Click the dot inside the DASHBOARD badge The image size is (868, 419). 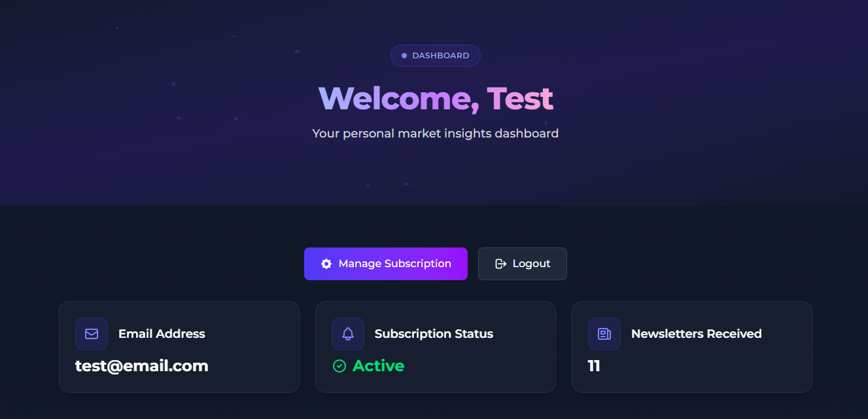coord(404,56)
